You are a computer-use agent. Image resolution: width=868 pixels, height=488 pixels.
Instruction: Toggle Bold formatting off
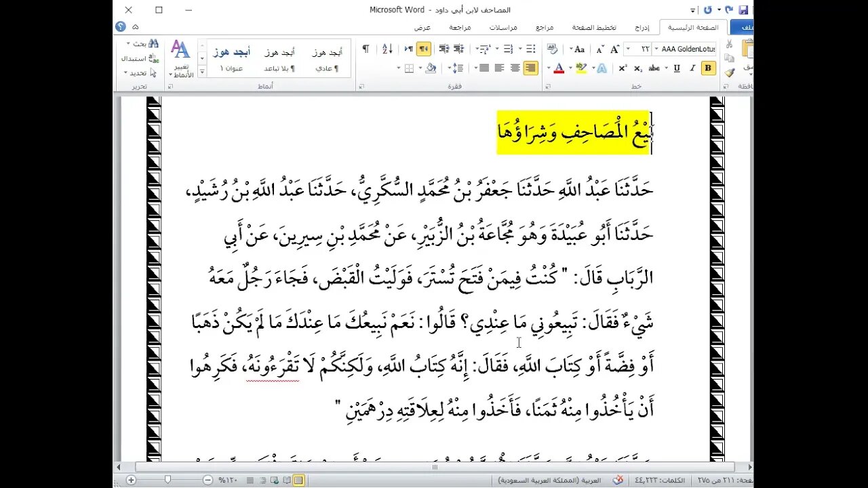click(x=708, y=68)
